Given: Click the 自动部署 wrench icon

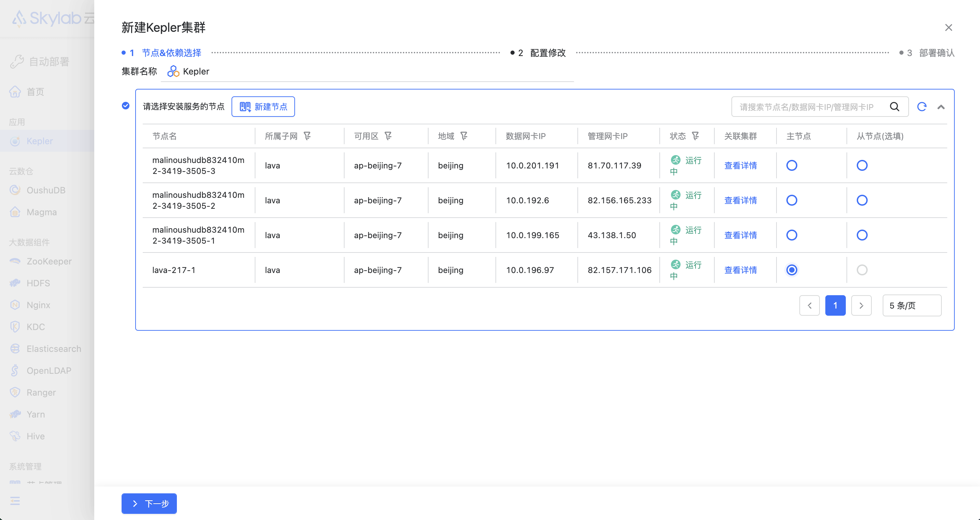Looking at the screenshot, I should [x=17, y=62].
